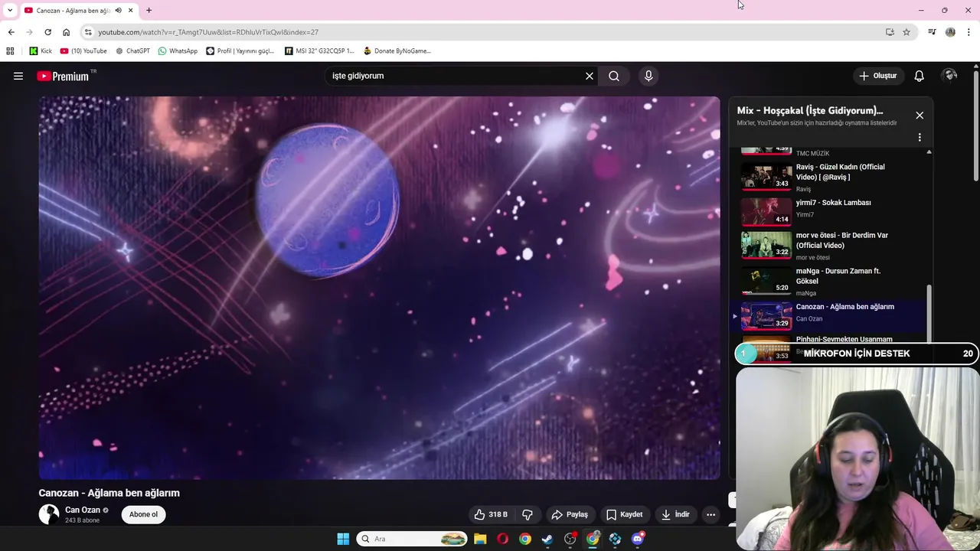This screenshot has width=980, height=551.
Task: Clear the search text with X
Action: 590,76
